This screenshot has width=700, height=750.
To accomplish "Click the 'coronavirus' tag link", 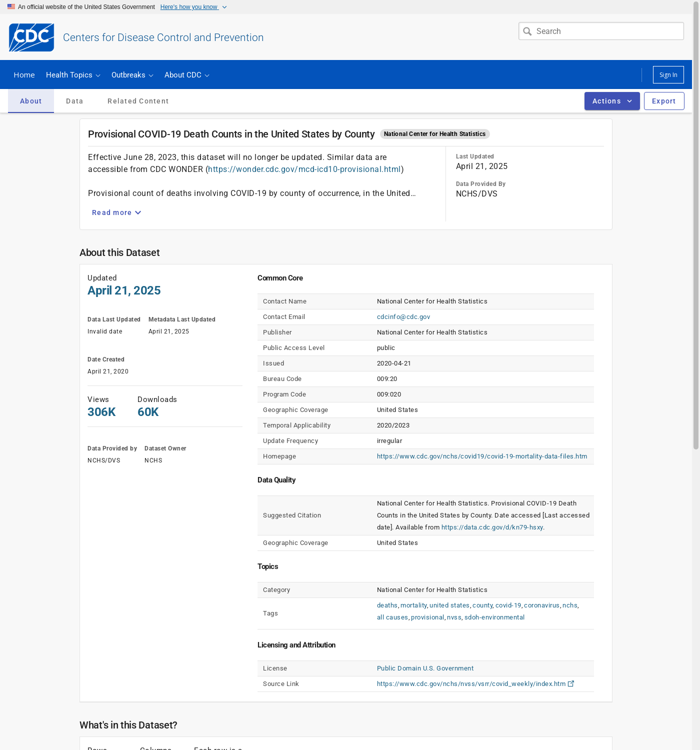I will (x=541, y=605).
